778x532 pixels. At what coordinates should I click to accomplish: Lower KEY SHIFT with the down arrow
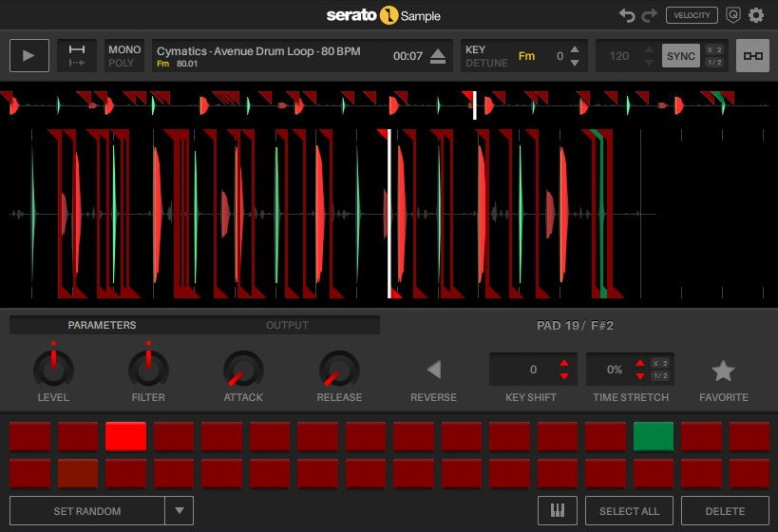(x=564, y=376)
